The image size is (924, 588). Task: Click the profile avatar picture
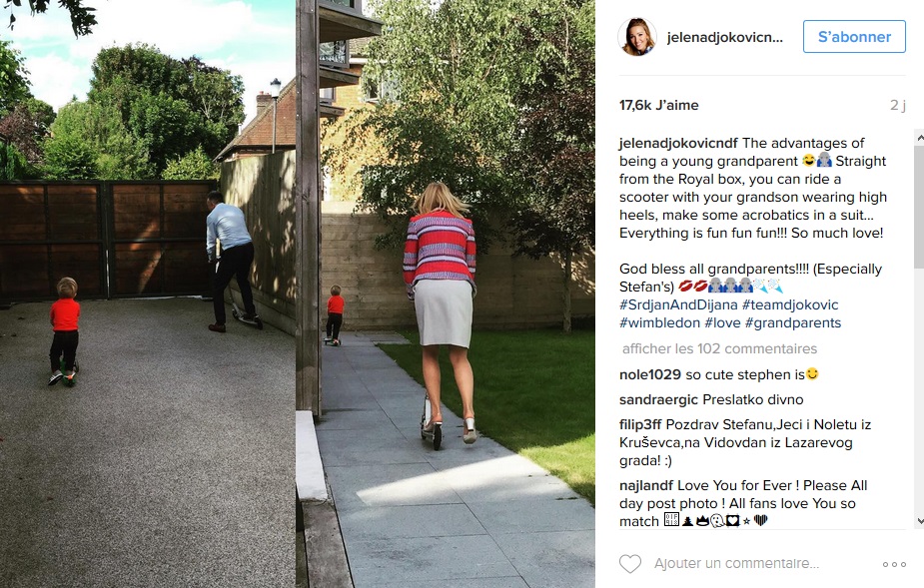click(637, 37)
